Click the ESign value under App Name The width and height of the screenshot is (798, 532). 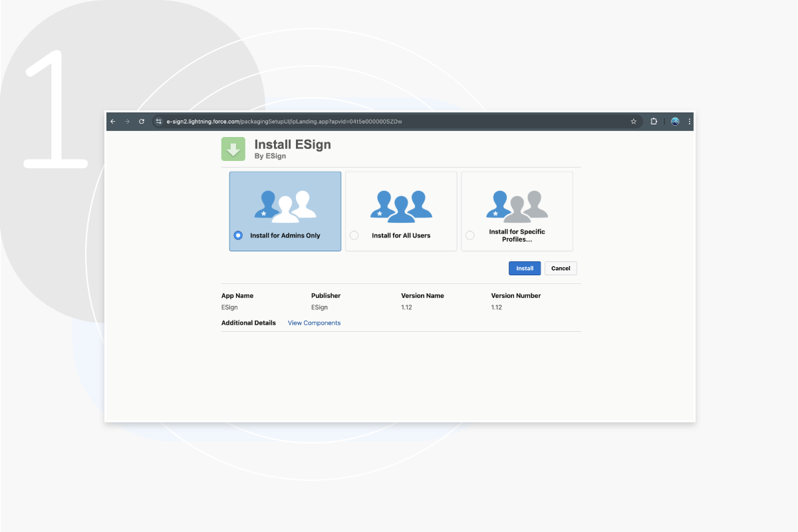click(229, 308)
